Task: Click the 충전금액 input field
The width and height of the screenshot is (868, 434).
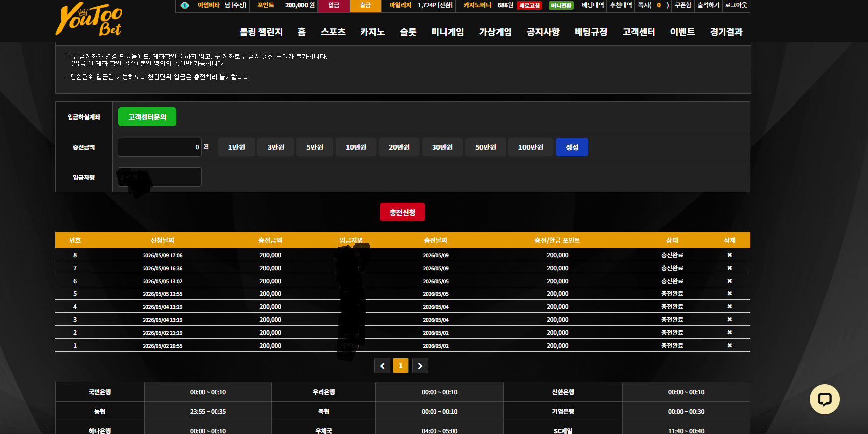Action: (x=159, y=147)
